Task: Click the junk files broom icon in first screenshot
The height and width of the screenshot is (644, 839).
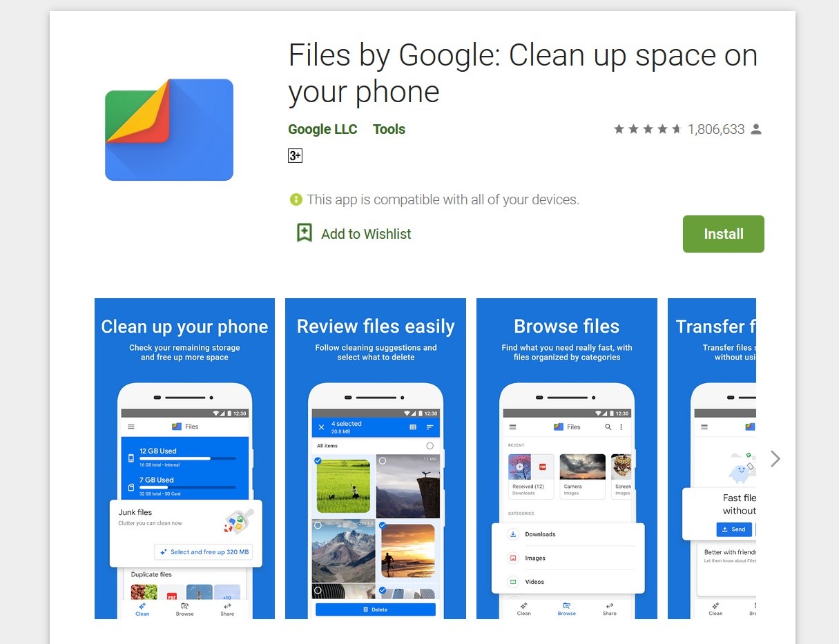Action: click(x=238, y=521)
